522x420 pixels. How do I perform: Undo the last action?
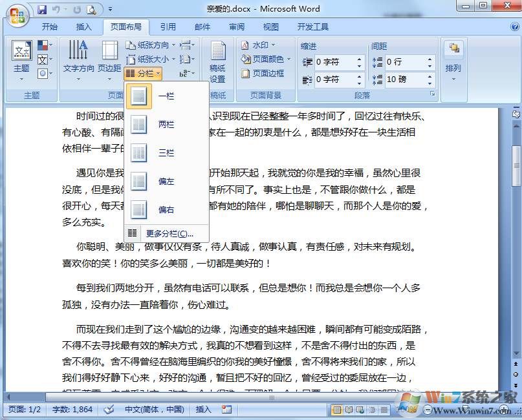click(56, 10)
